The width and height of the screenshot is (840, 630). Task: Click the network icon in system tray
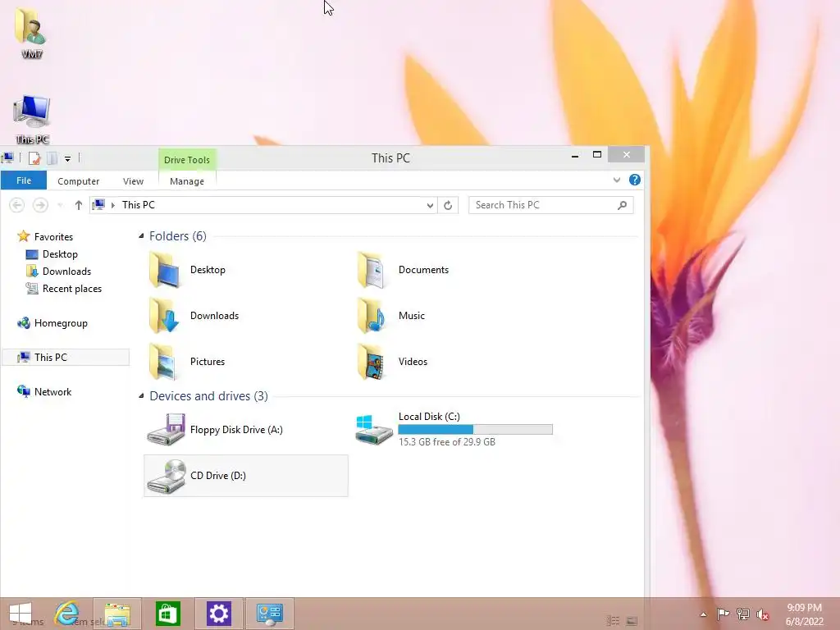click(x=743, y=614)
